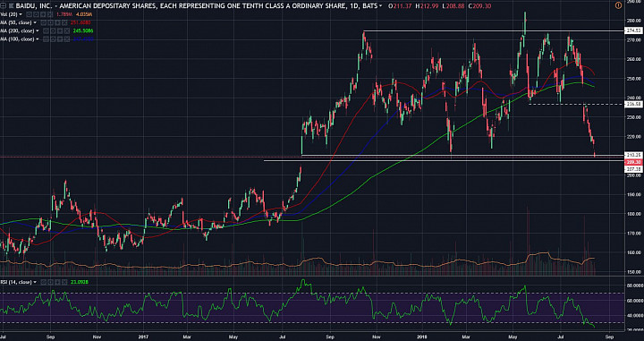Select the 236.58 price label on axis
644x341 pixels.
[x=634, y=105]
